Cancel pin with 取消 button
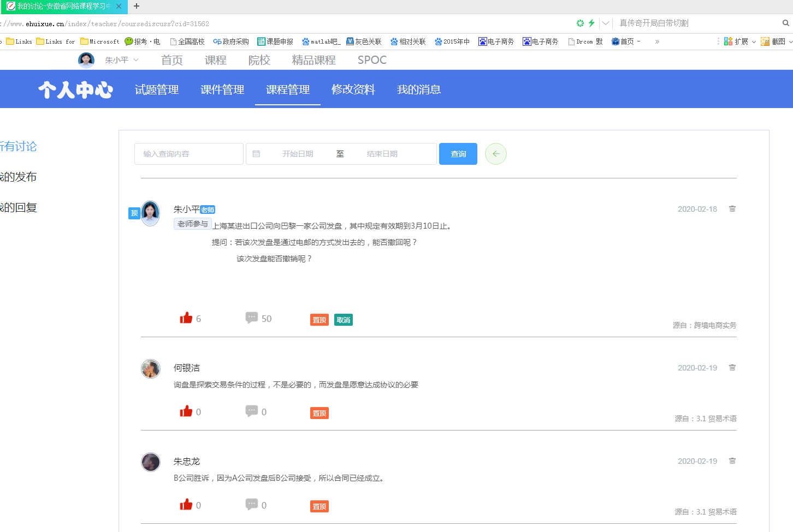The height and width of the screenshot is (532, 793). pos(344,320)
